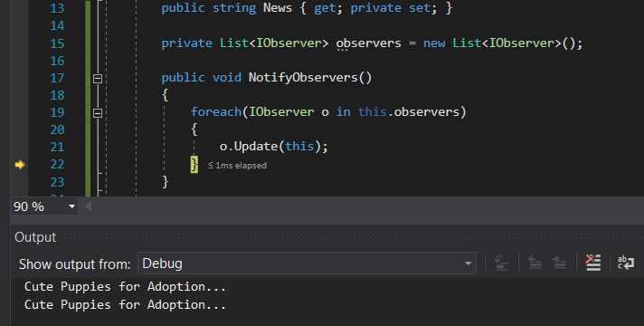Click line number 15 in the gutter
The height and width of the screenshot is (326, 644).
[x=57, y=43]
